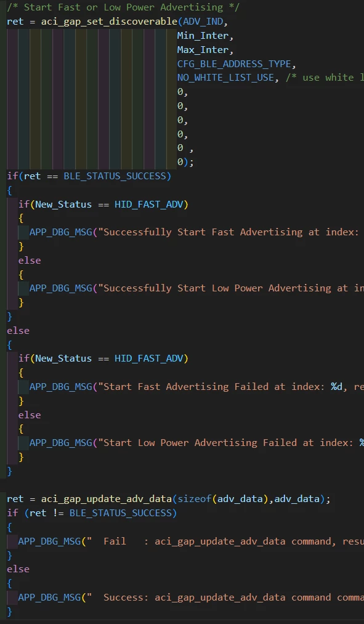Click the Min_Inter parameter
Screen dimensions: 364x624
tap(203, 35)
